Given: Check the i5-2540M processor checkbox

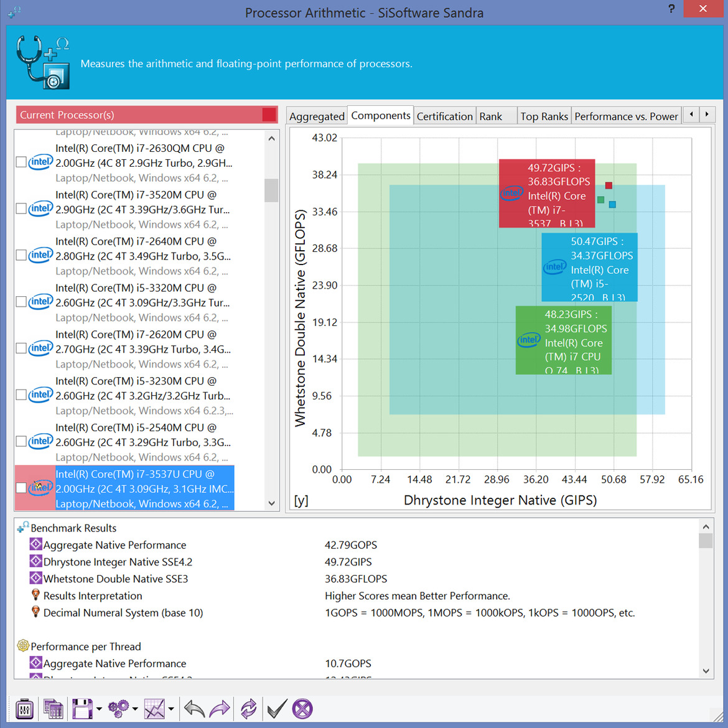Looking at the screenshot, I should pos(21,441).
